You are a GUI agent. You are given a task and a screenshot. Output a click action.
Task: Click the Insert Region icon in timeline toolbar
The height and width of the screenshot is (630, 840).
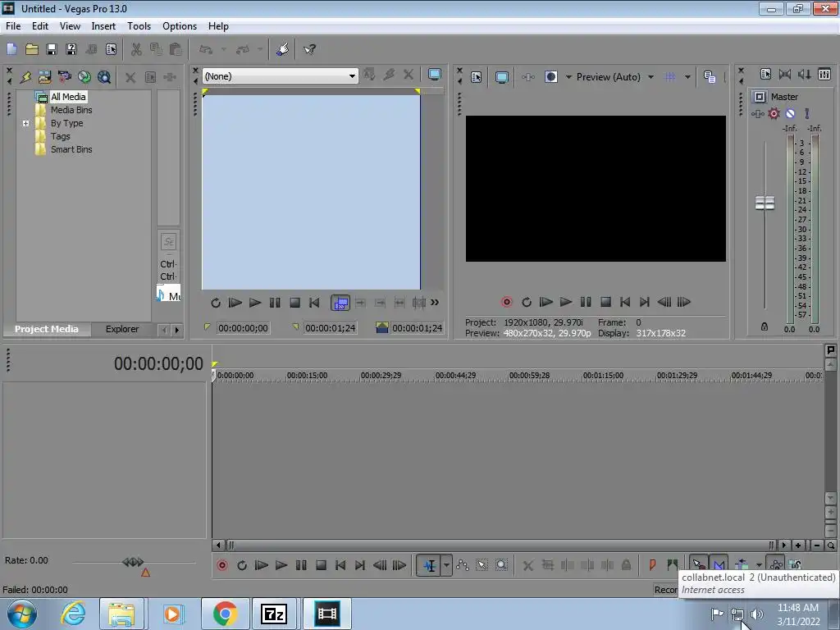point(673,564)
